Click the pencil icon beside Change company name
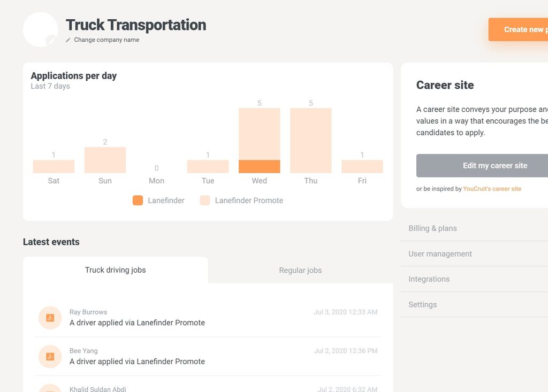The width and height of the screenshot is (548, 392). [x=68, y=40]
